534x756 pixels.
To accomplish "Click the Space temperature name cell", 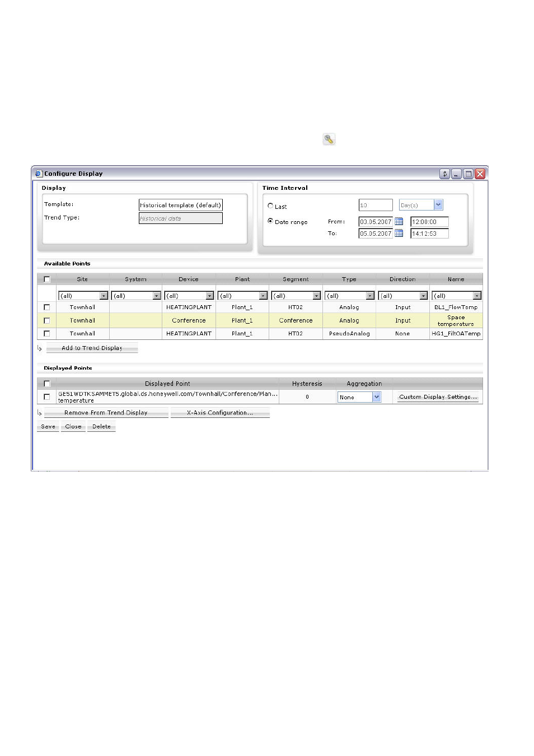I will [x=456, y=320].
